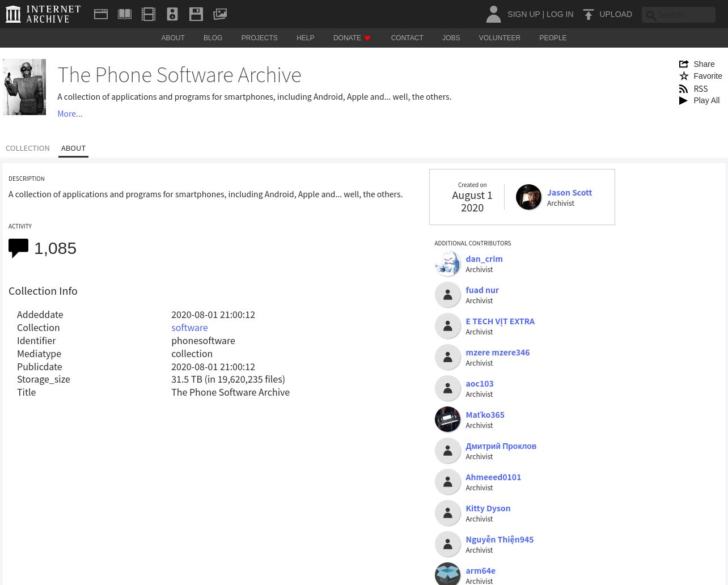Click Maťko365's avatar image
The height and width of the screenshot is (585, 728).
[447, 419]
